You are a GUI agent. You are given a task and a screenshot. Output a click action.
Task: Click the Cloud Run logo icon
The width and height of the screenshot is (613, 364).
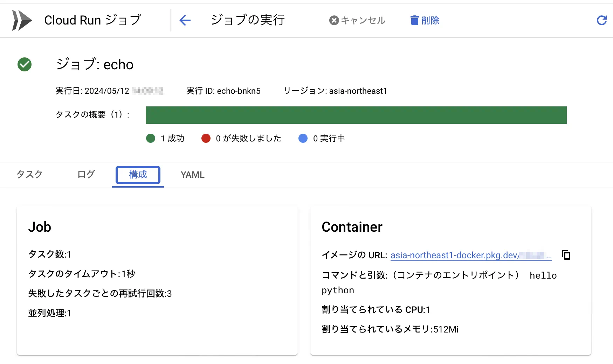point(22,20)
